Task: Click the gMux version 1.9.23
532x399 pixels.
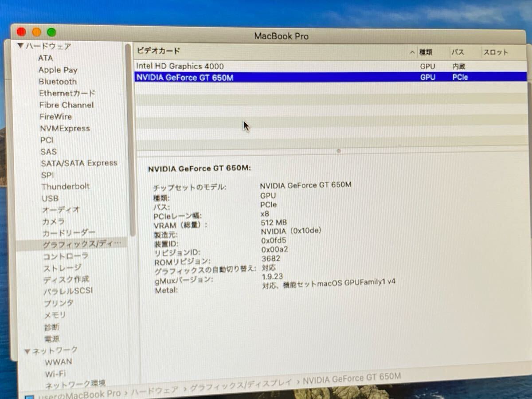Action: coord(273,276)
